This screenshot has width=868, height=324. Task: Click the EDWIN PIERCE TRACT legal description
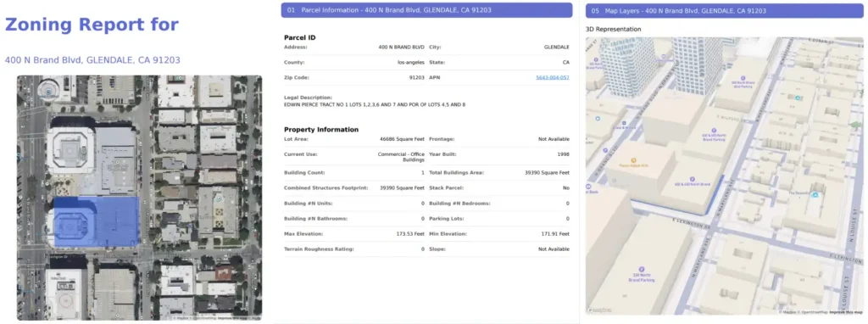click(x=375, y=104)
